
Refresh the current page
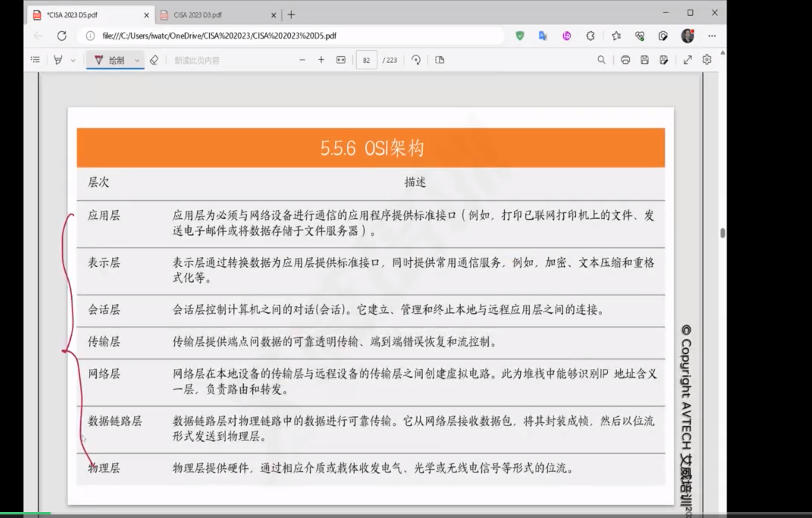coord(62,36)
